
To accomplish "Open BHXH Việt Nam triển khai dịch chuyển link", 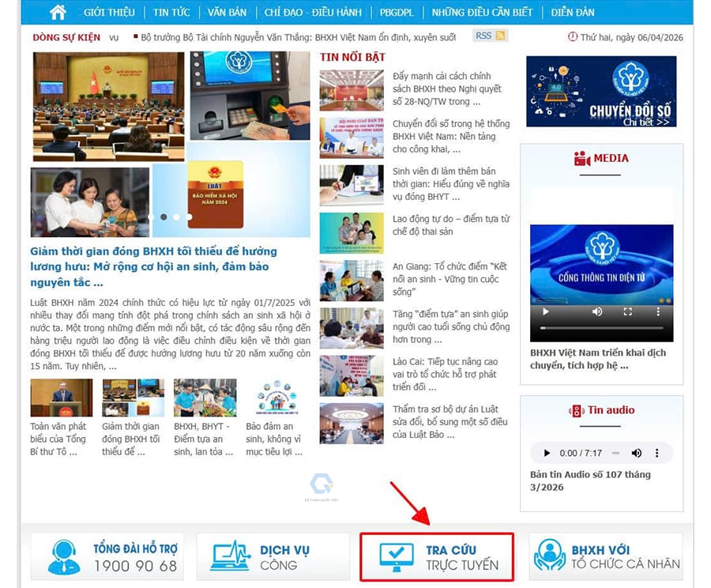I will [598, 360].
